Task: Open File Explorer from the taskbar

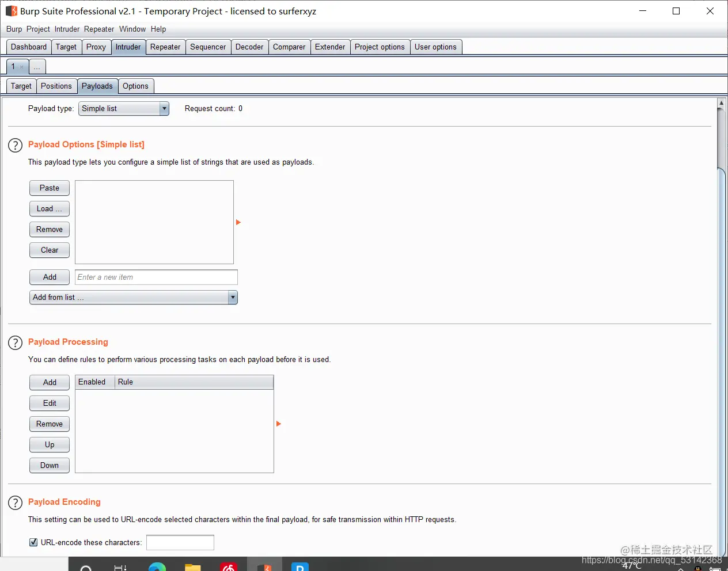Action: [x=192, y=566]
